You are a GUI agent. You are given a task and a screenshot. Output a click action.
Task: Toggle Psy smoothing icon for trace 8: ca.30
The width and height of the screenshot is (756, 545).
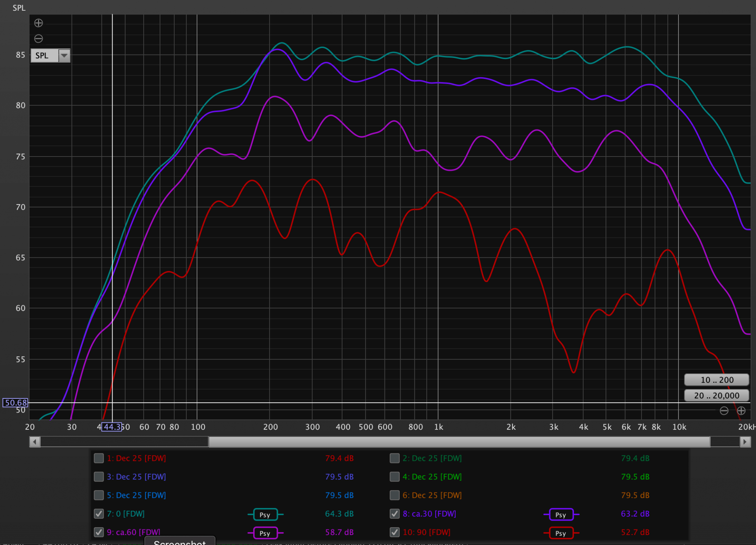point(561,515)
